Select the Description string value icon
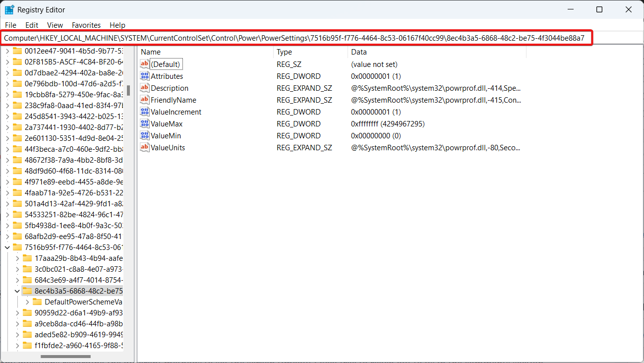Image resolution: width=644 pixels, height=363 pixels. pyautogui.click(x=145, y=88)
